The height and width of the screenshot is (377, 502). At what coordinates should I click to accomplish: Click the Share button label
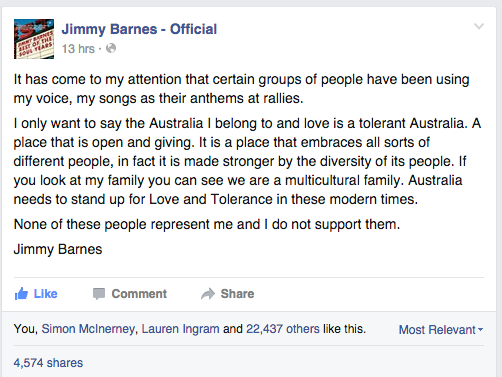point(237,294)
